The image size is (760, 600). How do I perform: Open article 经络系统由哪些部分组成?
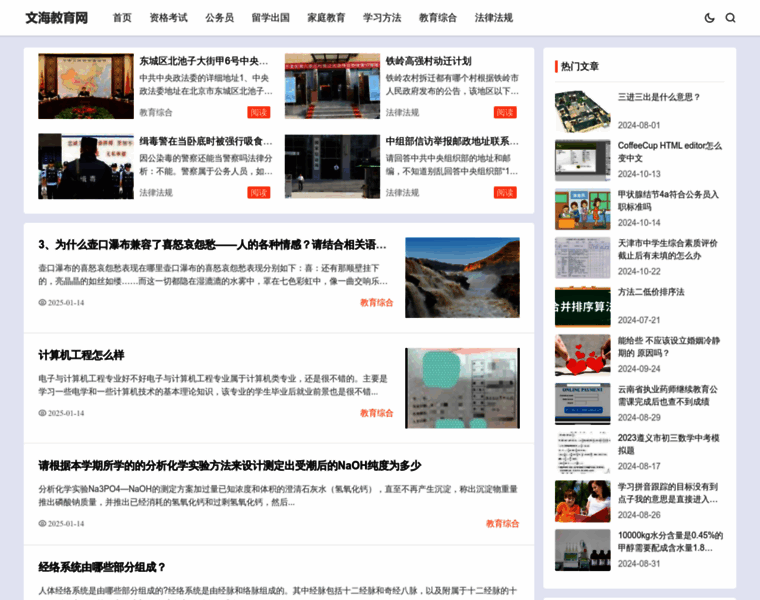click(x=102, y=567)
